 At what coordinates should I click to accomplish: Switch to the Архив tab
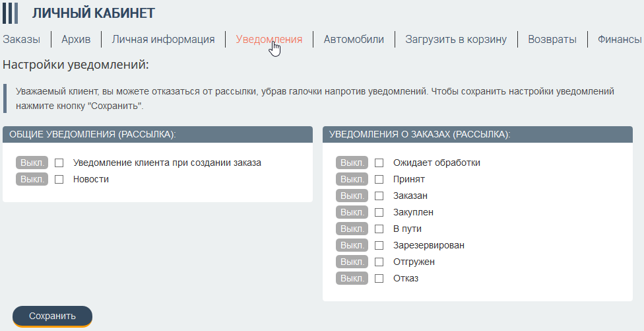click(x=76, y=40)
